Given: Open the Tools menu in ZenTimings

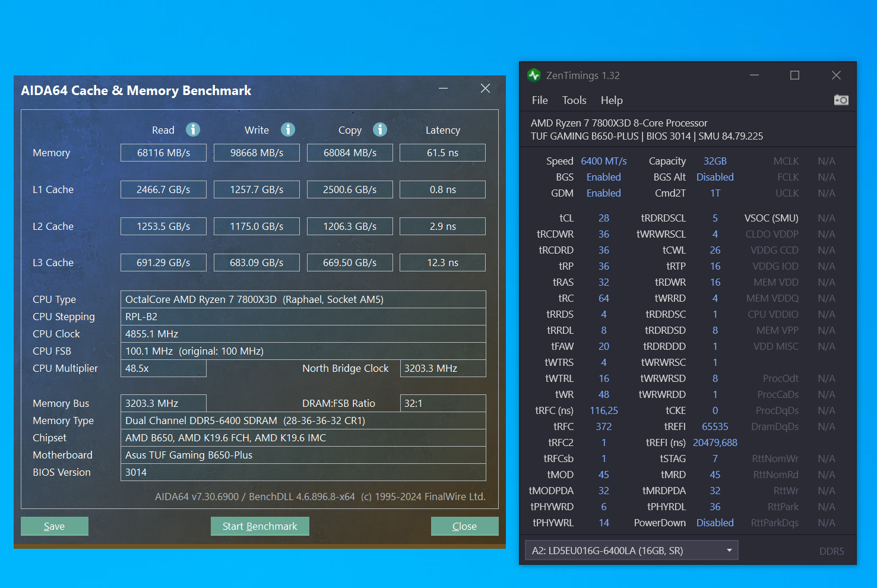Looking at the screenshot, I should [574, 100].
